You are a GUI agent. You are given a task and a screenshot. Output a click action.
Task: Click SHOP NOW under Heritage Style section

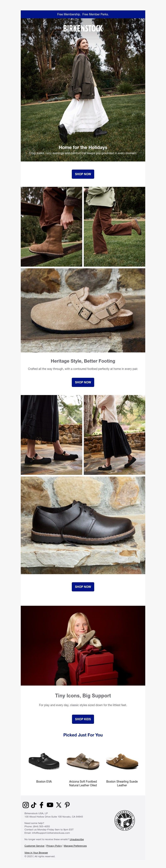click(83, 382)
